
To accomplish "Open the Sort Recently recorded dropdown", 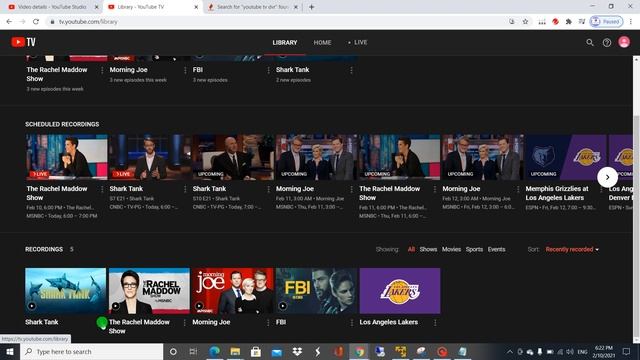I will point(572,249).
